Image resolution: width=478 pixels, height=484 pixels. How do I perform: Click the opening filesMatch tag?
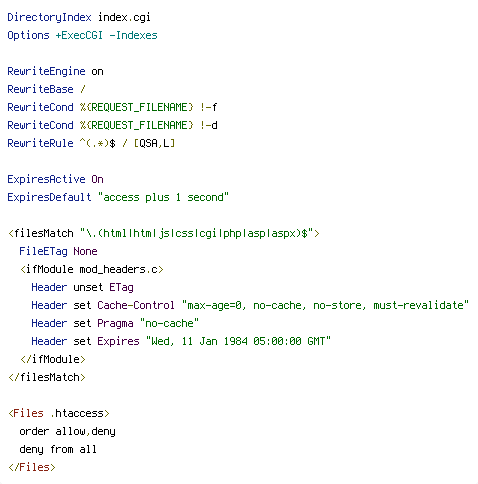(x=164, y=233)
